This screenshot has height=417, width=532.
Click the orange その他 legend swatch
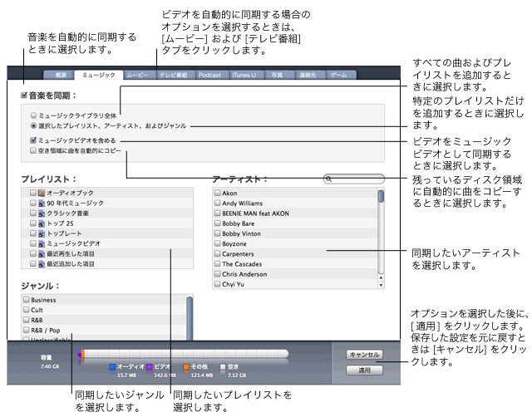coord(186,367)
